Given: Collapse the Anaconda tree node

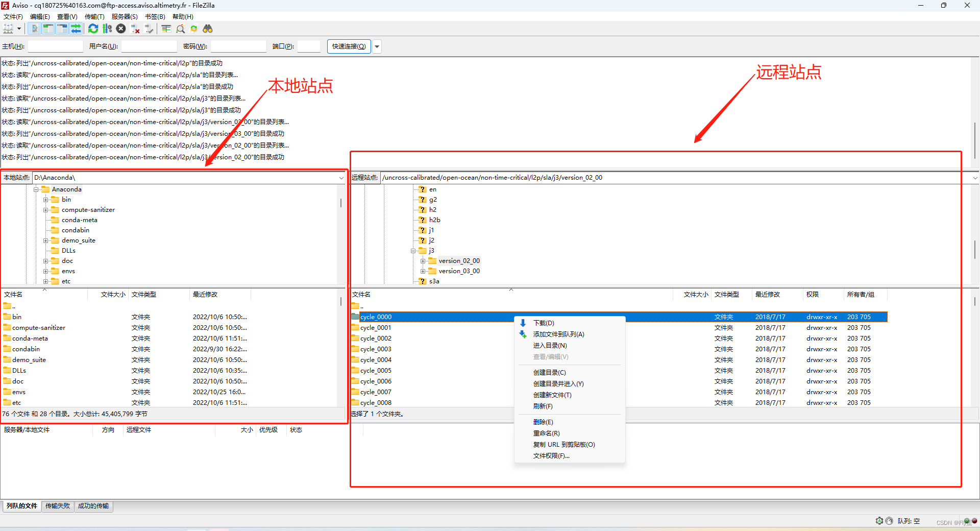Looking at the screenshot, I should 36,189.
